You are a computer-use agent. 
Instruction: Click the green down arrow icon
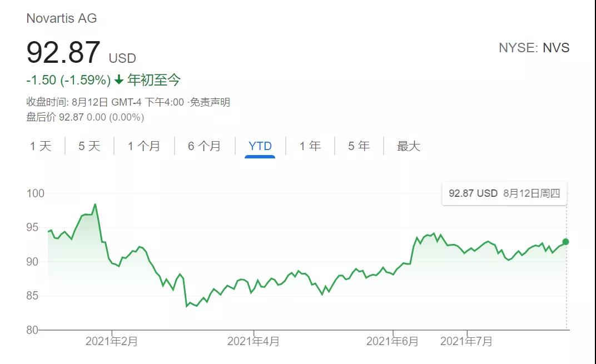tap(119, 79)
